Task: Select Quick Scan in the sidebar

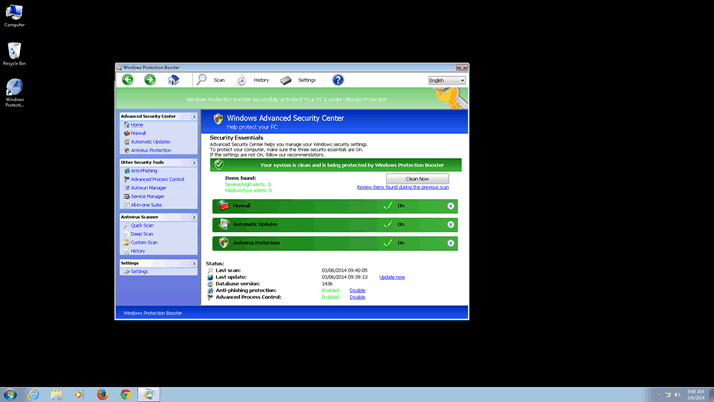Action: 142,226
